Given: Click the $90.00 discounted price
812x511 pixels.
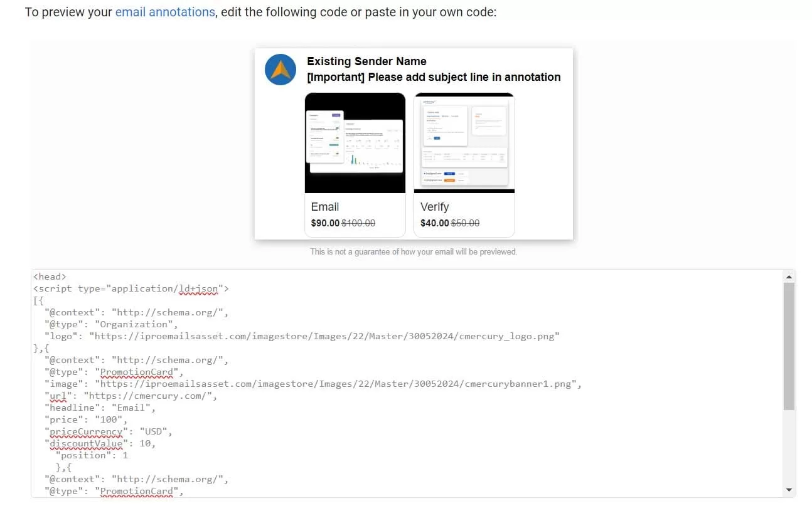Looking at the screenshot, I should pos(325,223).
